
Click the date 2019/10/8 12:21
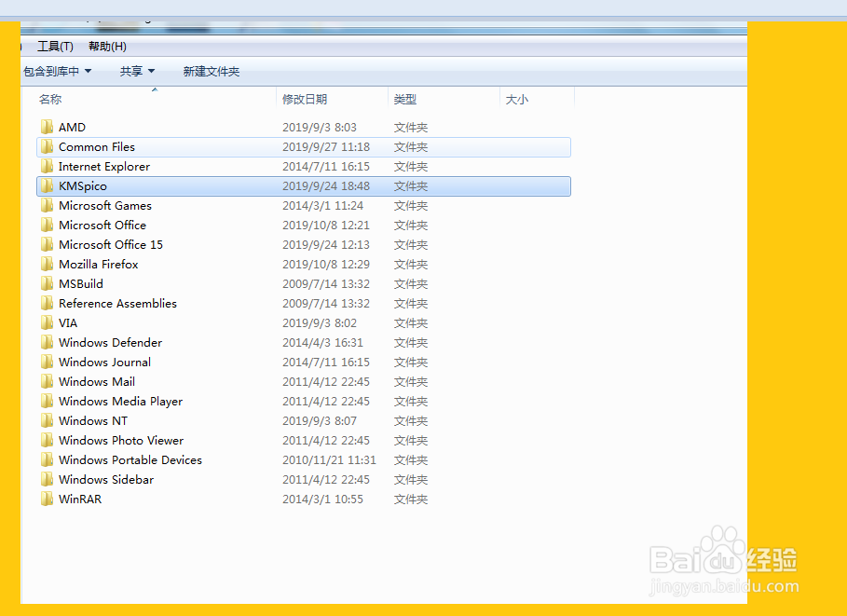pos(326,225)
